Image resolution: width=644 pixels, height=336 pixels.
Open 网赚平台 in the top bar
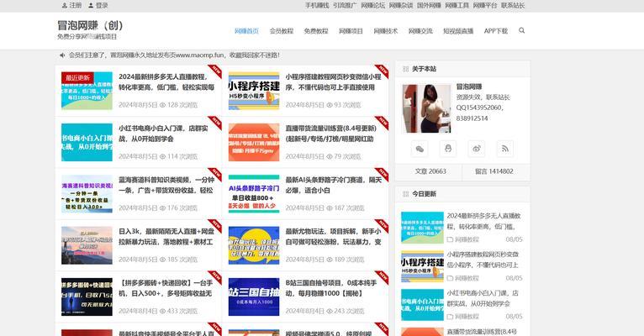484,5
